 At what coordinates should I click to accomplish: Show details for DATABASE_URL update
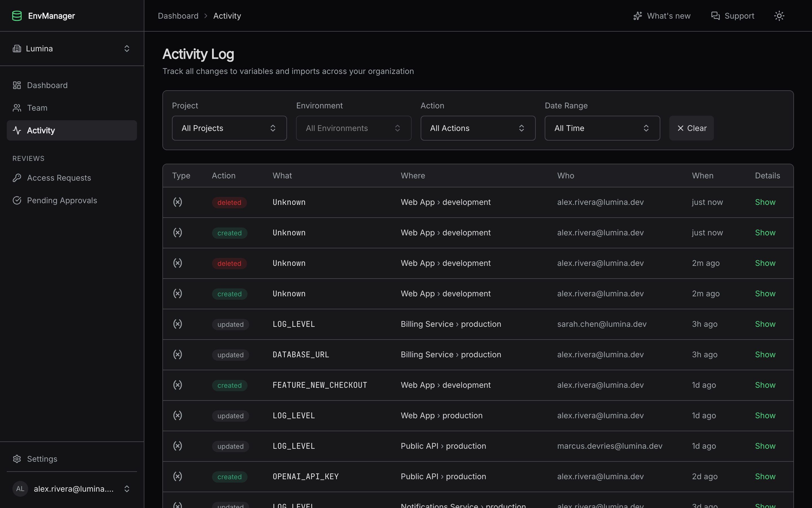tap(765, 354)
